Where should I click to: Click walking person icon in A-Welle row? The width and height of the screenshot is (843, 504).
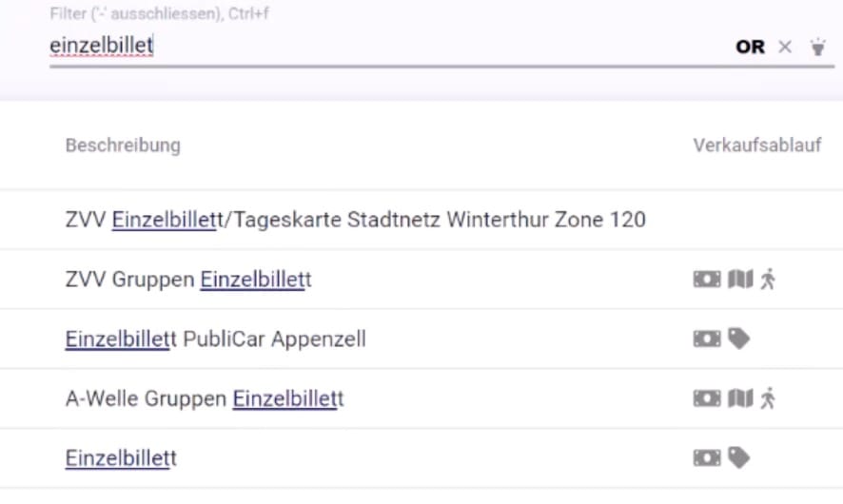click(x=768, y=398)
